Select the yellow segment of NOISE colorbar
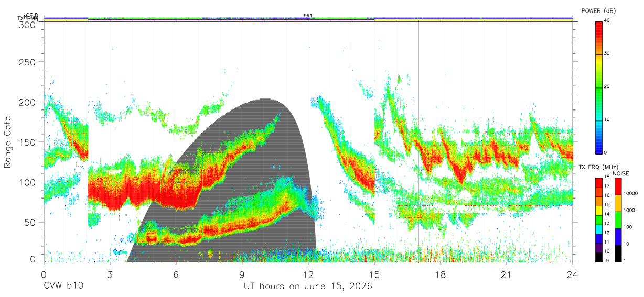 617,203
